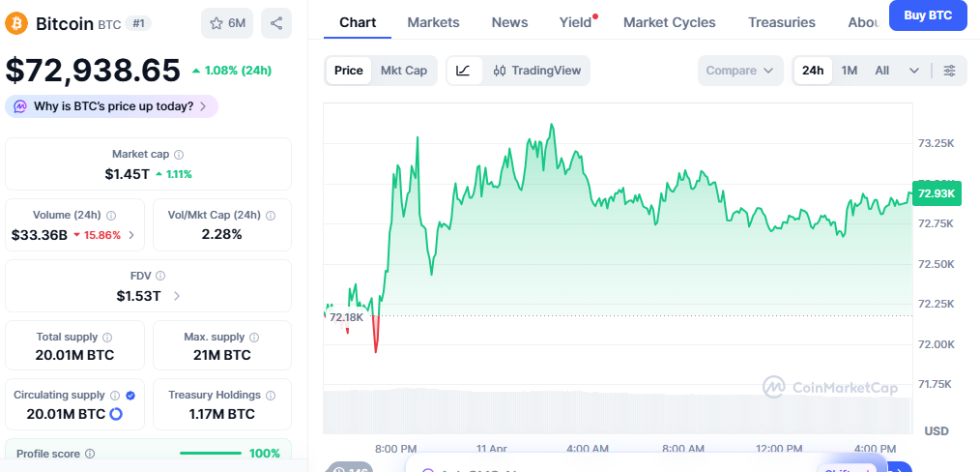
Task: Click the Profile score info icon
Action: tap(90, 454)
